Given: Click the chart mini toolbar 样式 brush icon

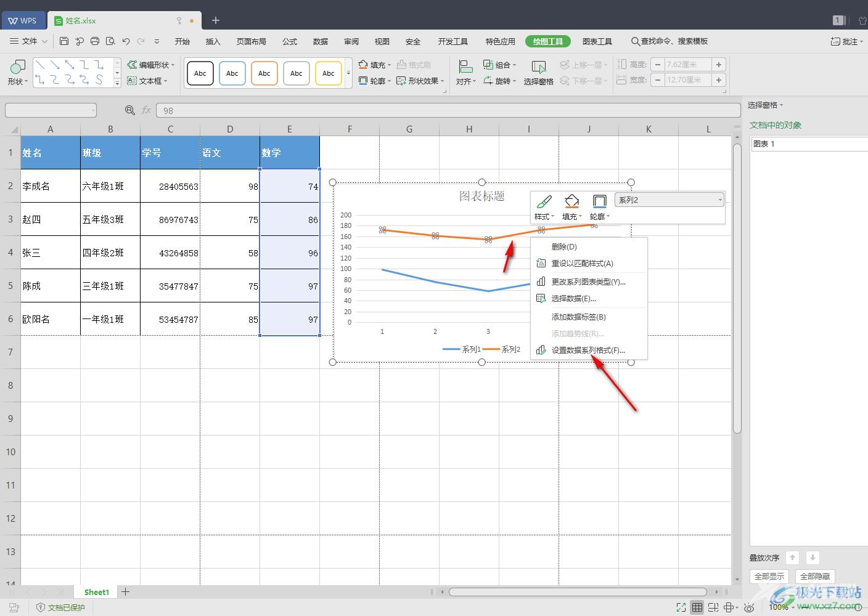Looking at the screenshot, I should [x=544, y=201].
